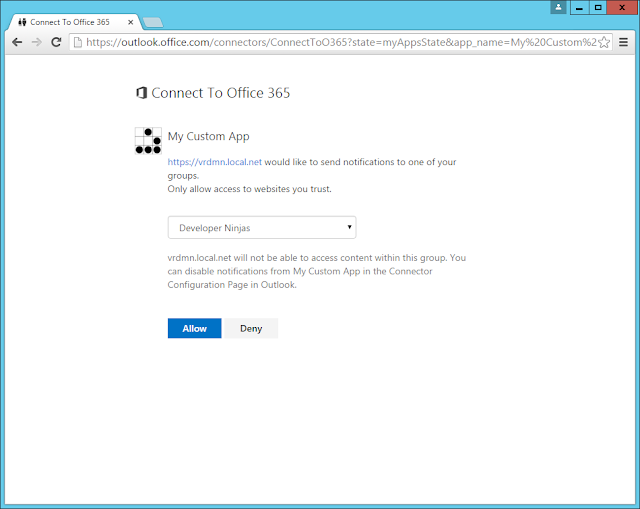Open the Chrome hamburger menu
This screenshot has width=640, height=509.
point(623,42)
